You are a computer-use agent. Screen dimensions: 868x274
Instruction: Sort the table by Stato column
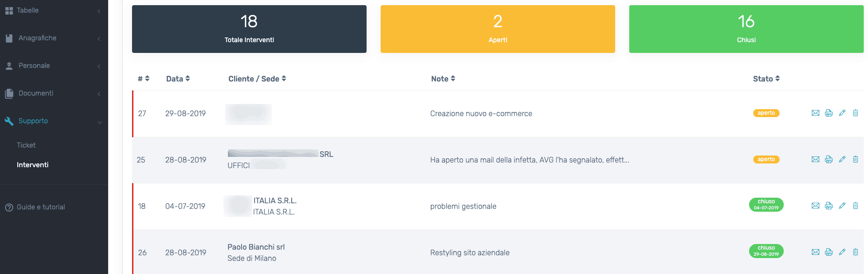[x=766, y=79]
